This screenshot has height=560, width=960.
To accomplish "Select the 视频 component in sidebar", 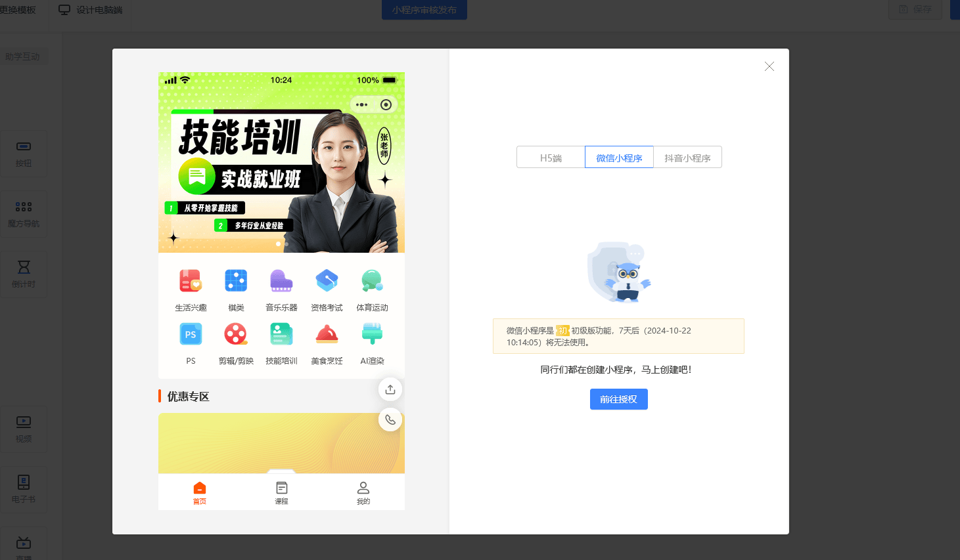I will pyautogui.click(x=24, y=429).
